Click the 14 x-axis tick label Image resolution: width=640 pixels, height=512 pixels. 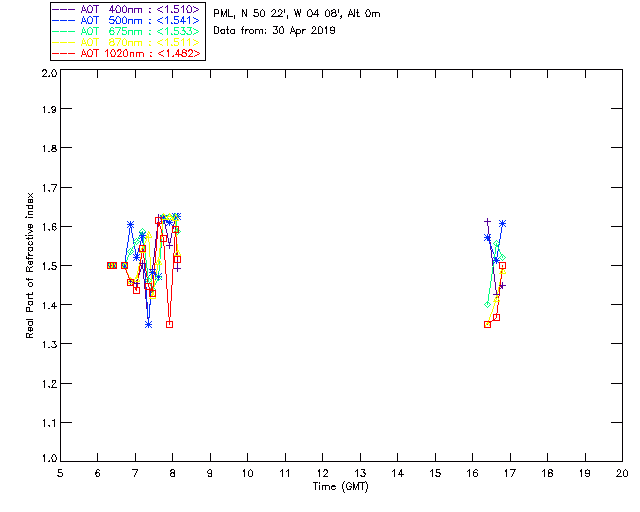point(398,473)
